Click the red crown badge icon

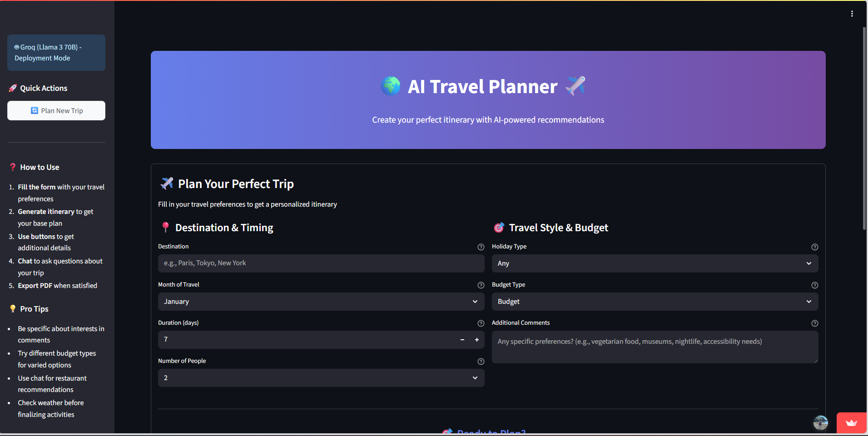(x=852, y=423)
